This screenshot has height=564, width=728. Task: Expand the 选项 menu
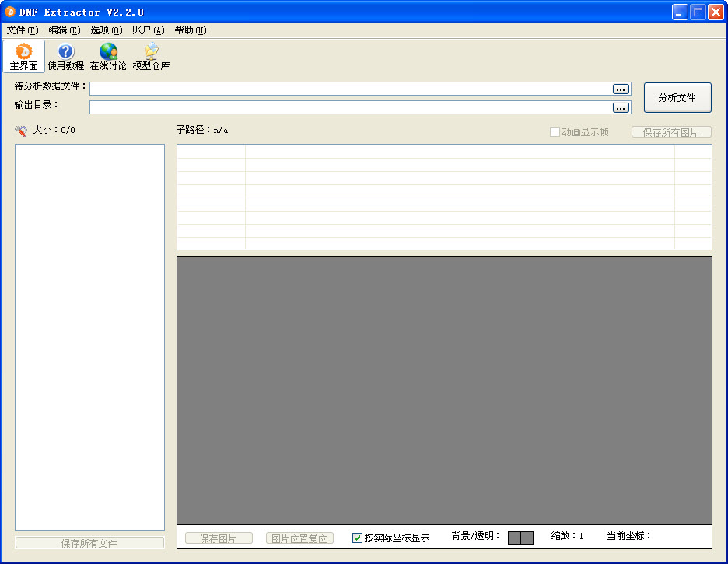coord(106,30)
